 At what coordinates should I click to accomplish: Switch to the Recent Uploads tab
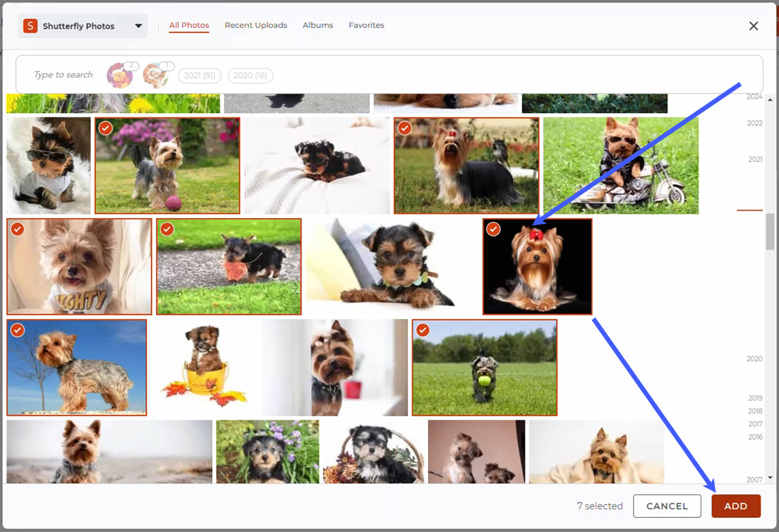[256, 25]
